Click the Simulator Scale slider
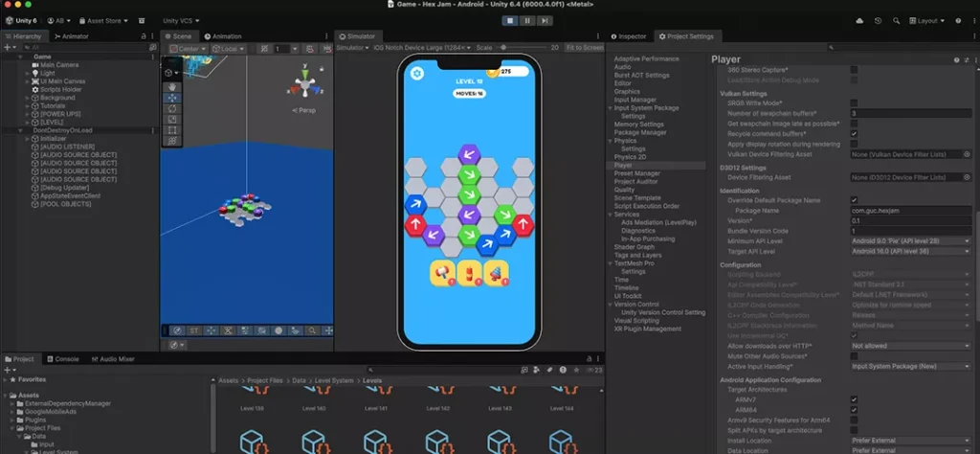The image size is (980, 454). (x=522, y=48)
